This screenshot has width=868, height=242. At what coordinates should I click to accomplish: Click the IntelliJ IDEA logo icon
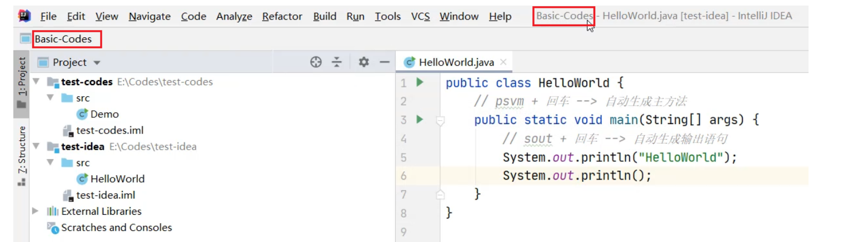23,16
